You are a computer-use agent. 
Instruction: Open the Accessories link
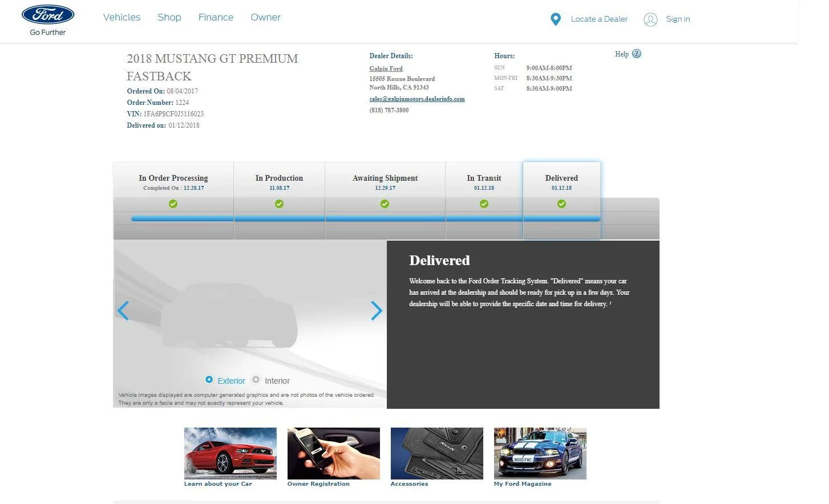(x=409, y=484)
